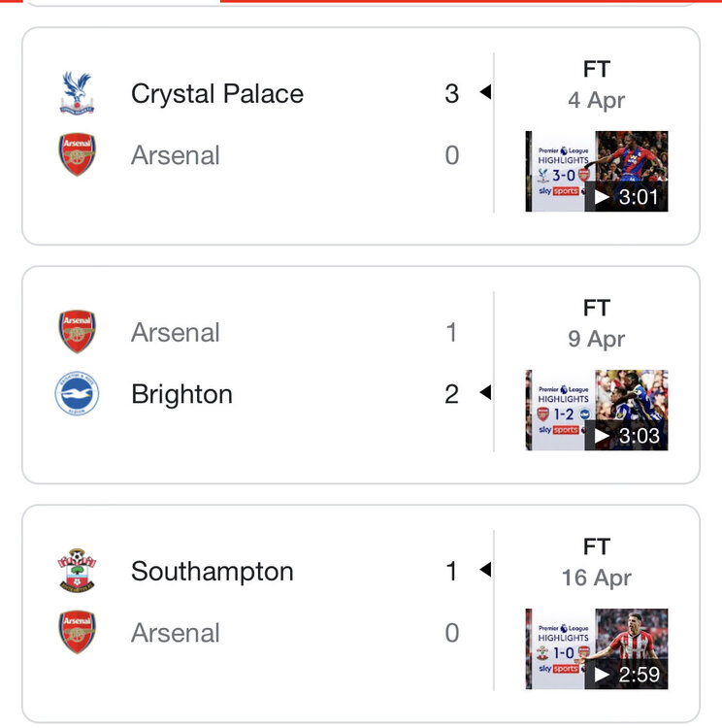Click the Crystal Palace club crest

[77, 93]
